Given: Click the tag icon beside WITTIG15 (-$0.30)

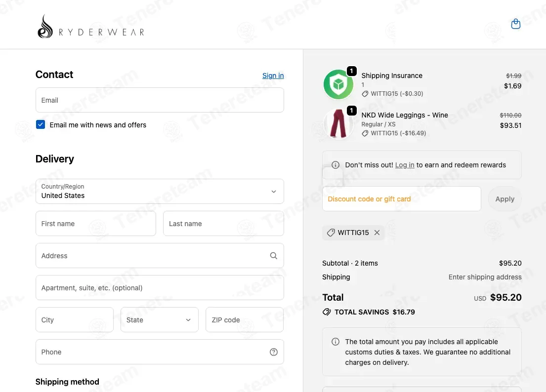Looking at the screenshot, I should tap(365, 94).
